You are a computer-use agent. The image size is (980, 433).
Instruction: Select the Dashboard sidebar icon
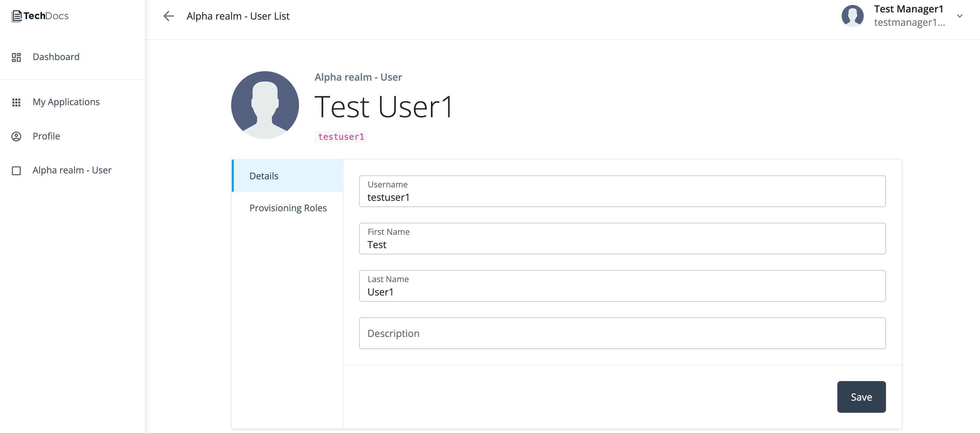16,57
